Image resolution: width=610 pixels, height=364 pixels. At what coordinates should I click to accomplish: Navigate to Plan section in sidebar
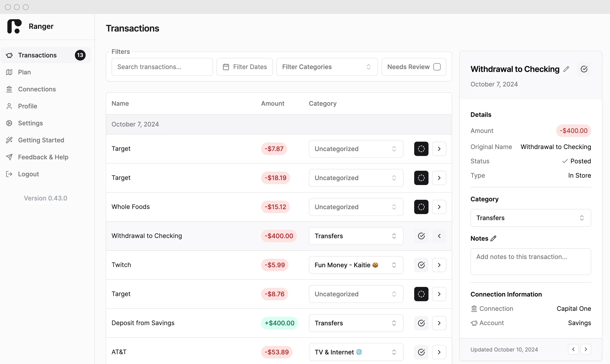tap(24, 72)
